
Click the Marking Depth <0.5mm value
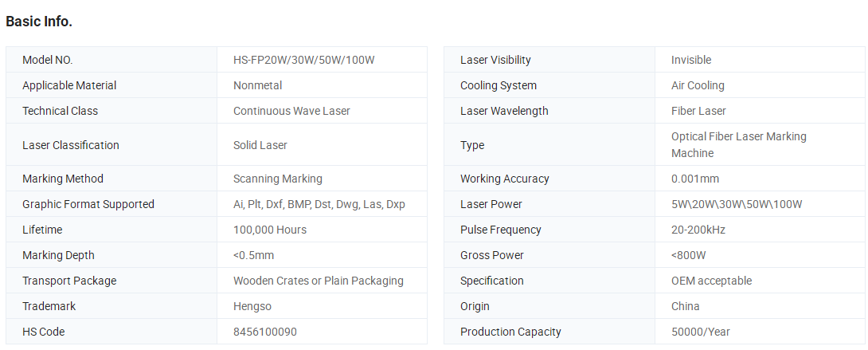click(253, 255)
